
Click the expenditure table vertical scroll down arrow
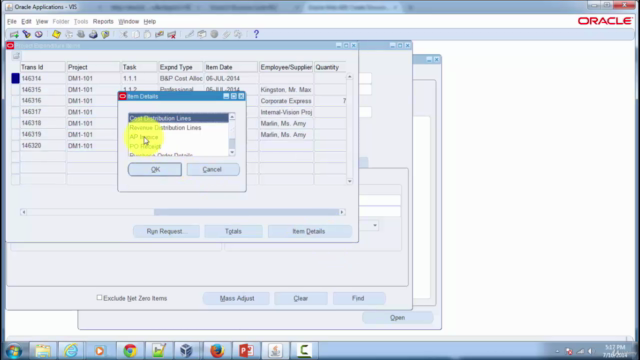(x=350, y=181)
